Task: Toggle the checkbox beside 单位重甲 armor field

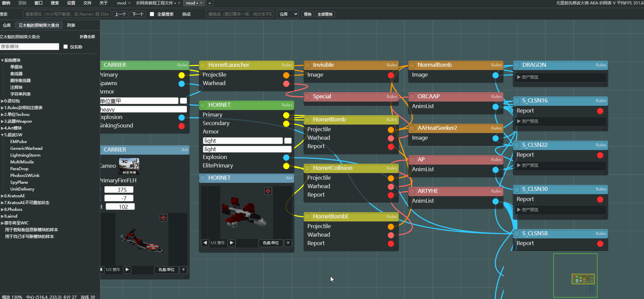Action: coord(183,101)
